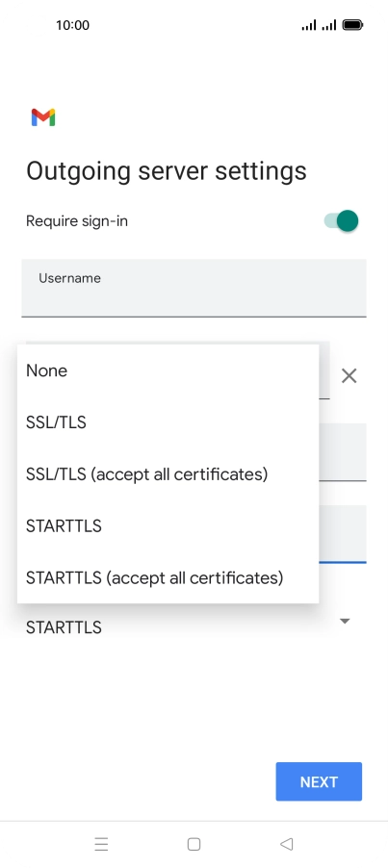The image size is (388, 868).
Task: Focus the Username input field
Action: (x=194, y=288)
